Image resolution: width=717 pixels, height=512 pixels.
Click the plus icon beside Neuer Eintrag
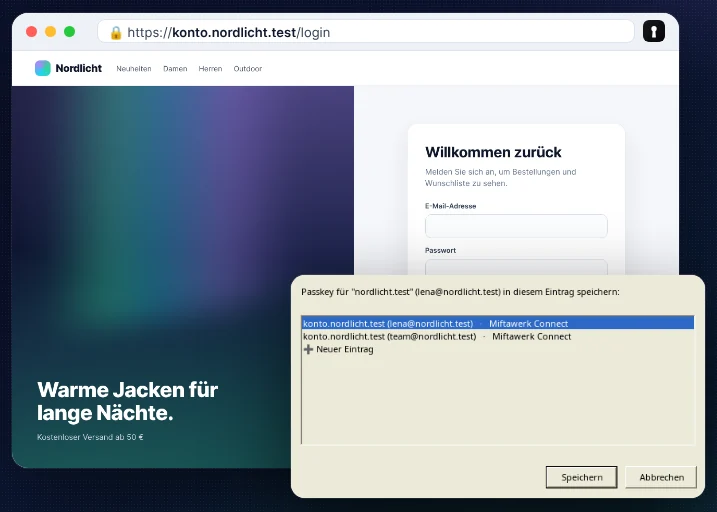pos(308,349)
